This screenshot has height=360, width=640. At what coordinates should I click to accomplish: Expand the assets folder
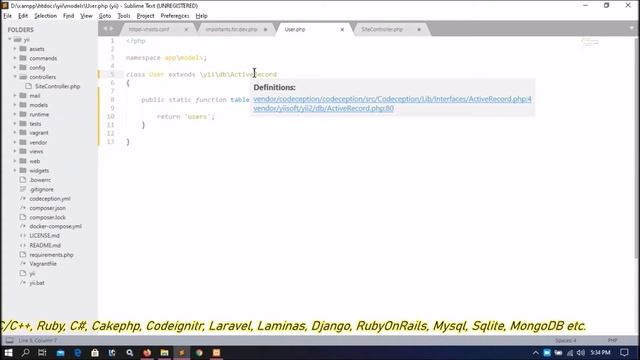point(15,49)
